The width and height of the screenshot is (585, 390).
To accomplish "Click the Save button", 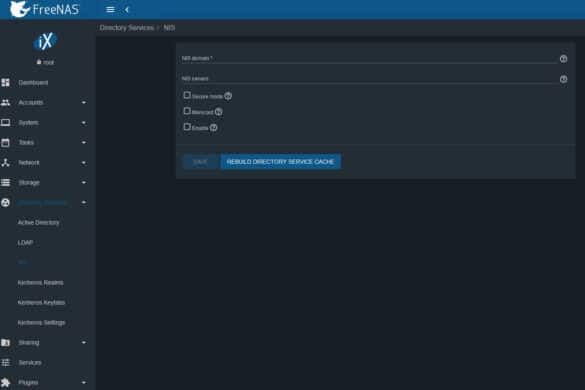I will (x=200, y=162).
